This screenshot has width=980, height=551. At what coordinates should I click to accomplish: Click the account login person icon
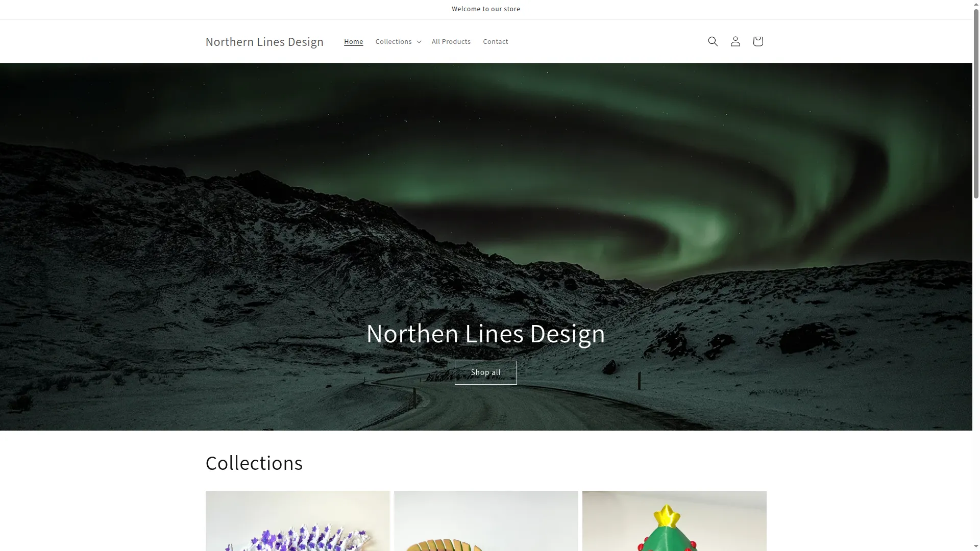(735, 41)
